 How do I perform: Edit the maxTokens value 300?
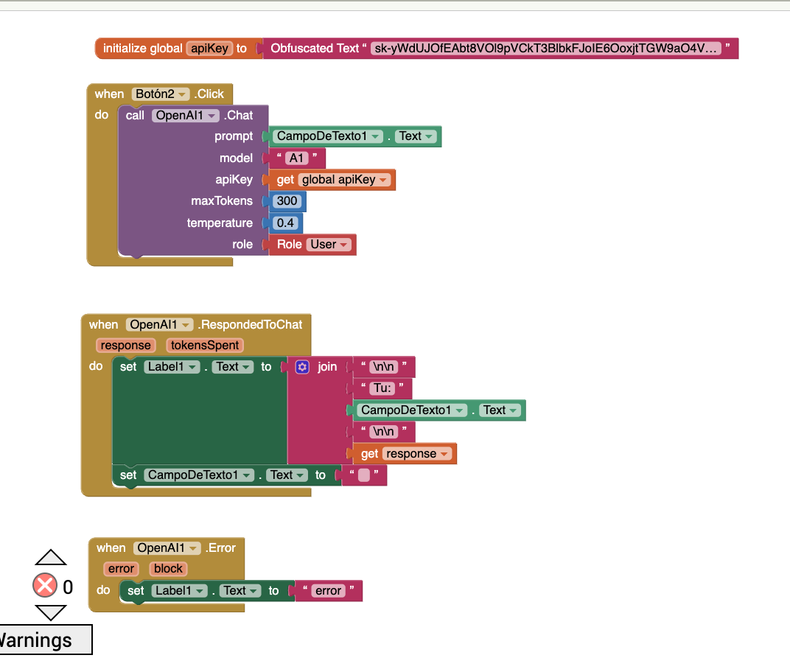point(287,201)
